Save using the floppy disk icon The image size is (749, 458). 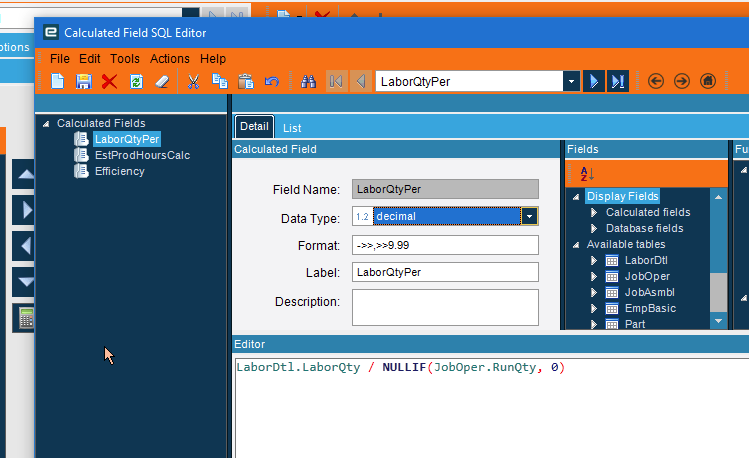pyautogui.click(x=84, y=82)
